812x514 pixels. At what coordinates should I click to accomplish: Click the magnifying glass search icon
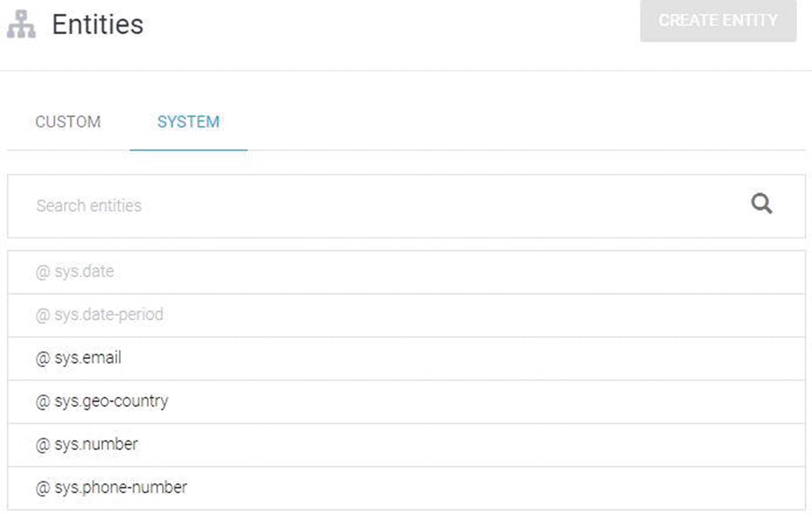(x=761, y=203)
